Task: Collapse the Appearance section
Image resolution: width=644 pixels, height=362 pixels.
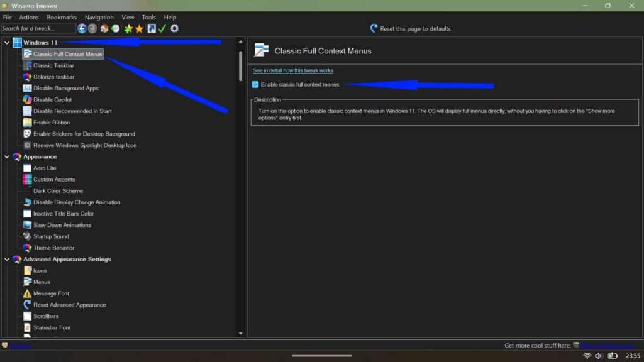Action: 7,156
